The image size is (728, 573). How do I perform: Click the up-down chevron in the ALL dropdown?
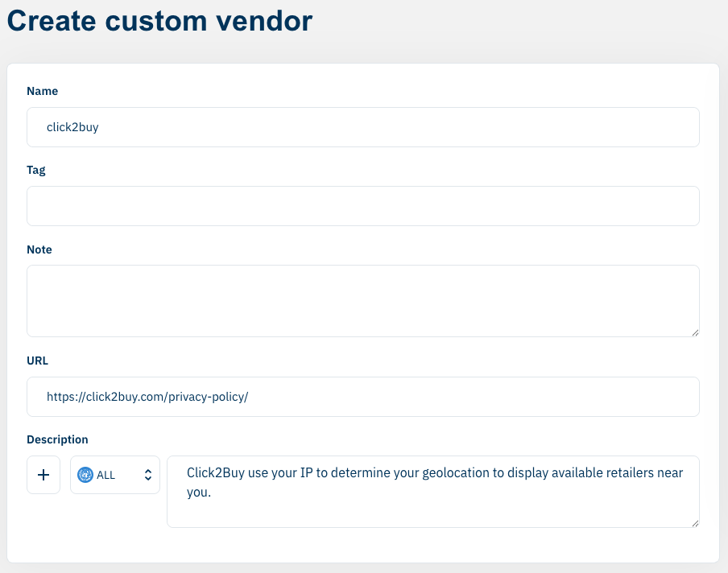point(148,475)
